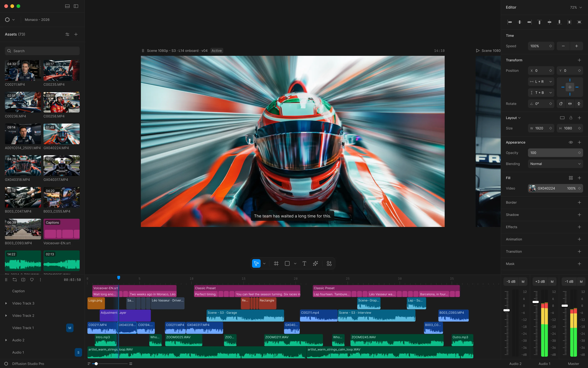The width and height of the screenshot is (588, 368).
Task: Align selection to horizontal center
Action: pos(520,22)
